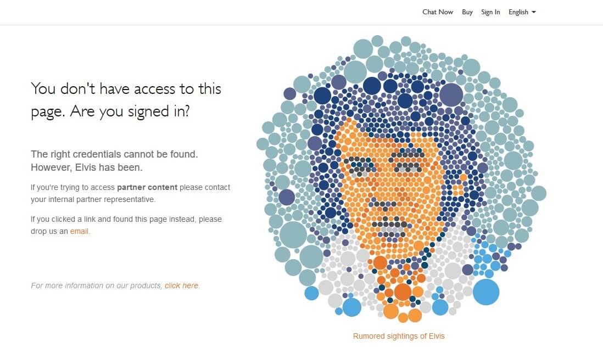Pick the leftmost bright blue bubble
603x364 pixels.
click(x=311, y=293)
